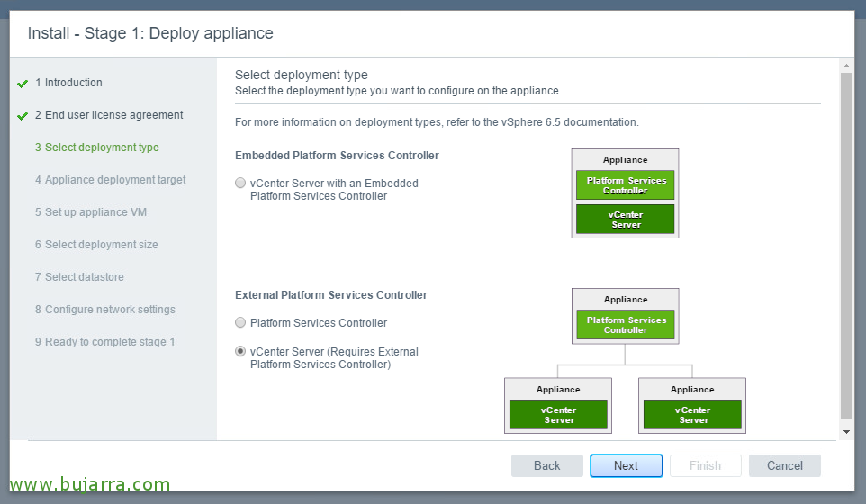The image size is (866, 504).
Task: Go to step 1 Introduction
Action: [x=68, y=83]
